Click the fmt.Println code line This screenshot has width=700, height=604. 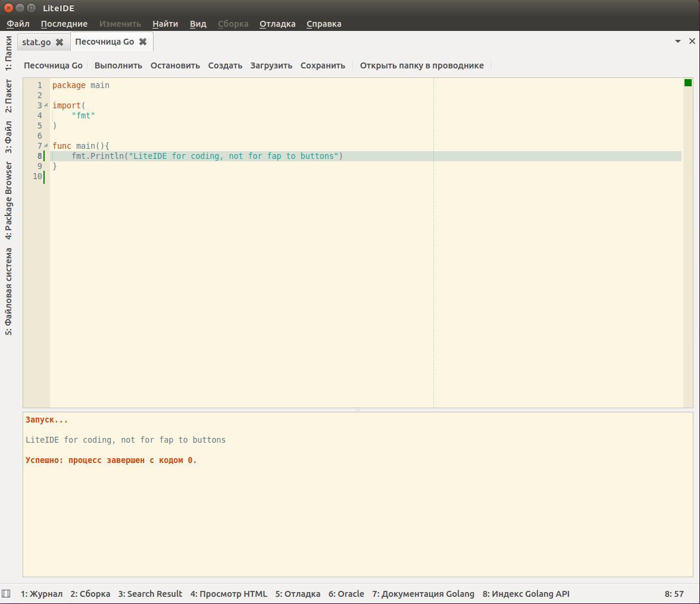(x=207, y=157)
